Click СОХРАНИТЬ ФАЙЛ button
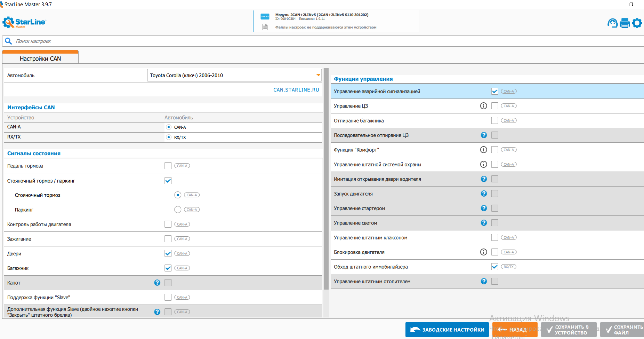 [622, 330]
